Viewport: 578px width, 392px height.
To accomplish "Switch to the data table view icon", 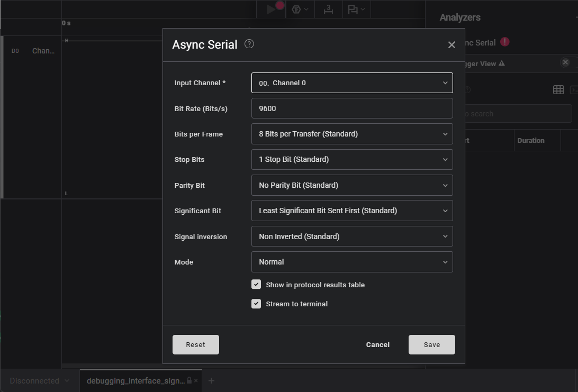I will point(558,90).
